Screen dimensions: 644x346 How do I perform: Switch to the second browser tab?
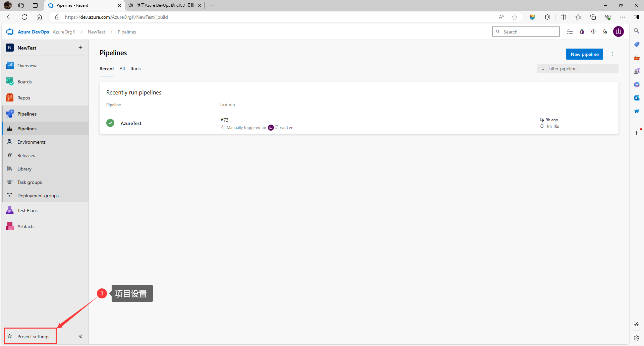164,5
